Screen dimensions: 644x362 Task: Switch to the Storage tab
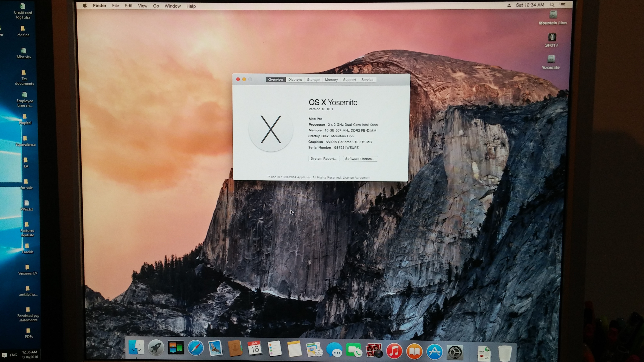click(x=313, y=80)
